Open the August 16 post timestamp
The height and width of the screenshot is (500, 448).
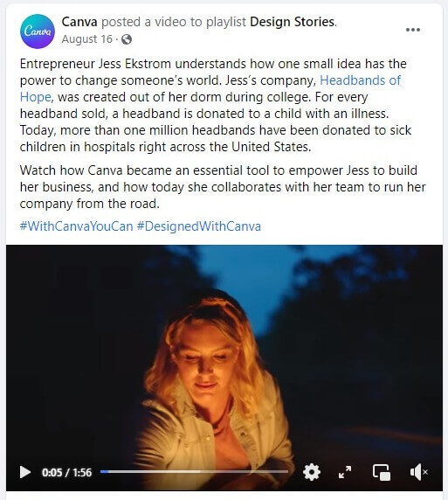tap(87, 39)
